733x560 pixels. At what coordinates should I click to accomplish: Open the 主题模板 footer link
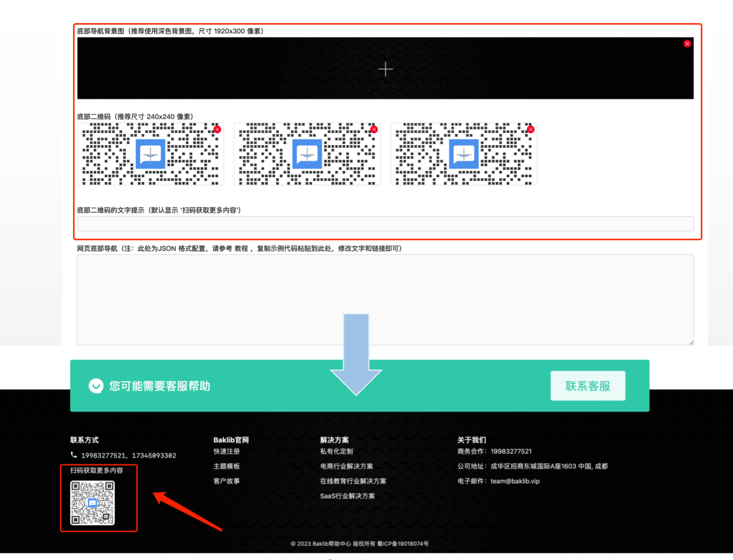pos(226,466)
